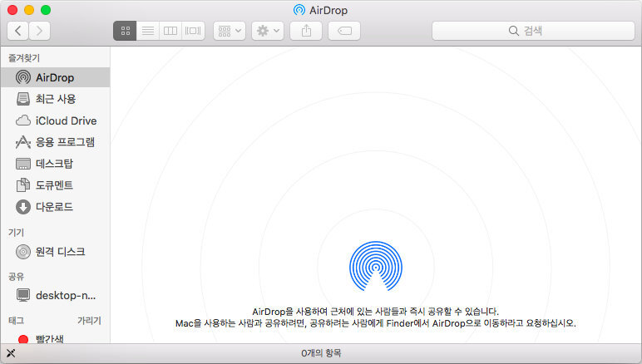
Task: Click the 기기 sidebar heading
Action: tap(16, 233)
